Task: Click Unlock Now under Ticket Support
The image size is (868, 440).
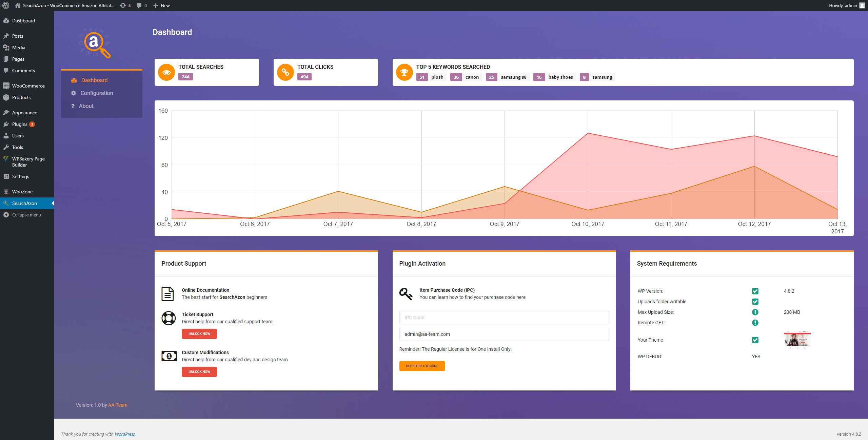Action: click(x=199, y=334)
